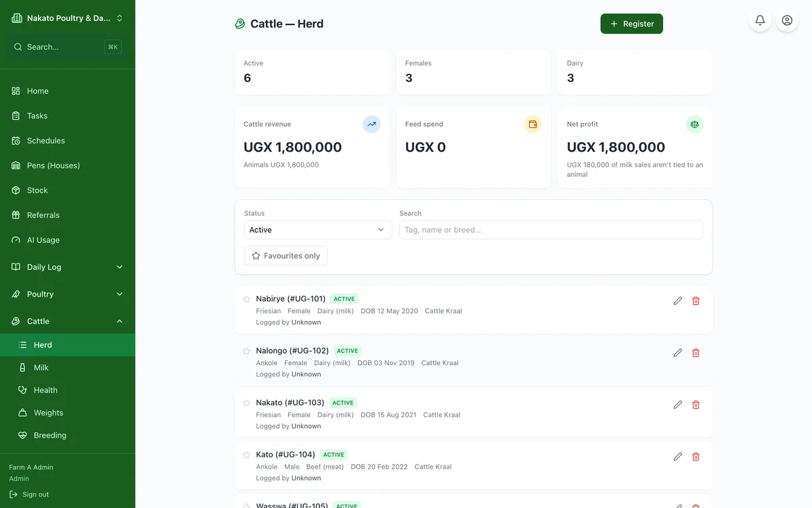Click the cattle icon beside page title
This screenshot has width=812, height=508.
[240, 24]
